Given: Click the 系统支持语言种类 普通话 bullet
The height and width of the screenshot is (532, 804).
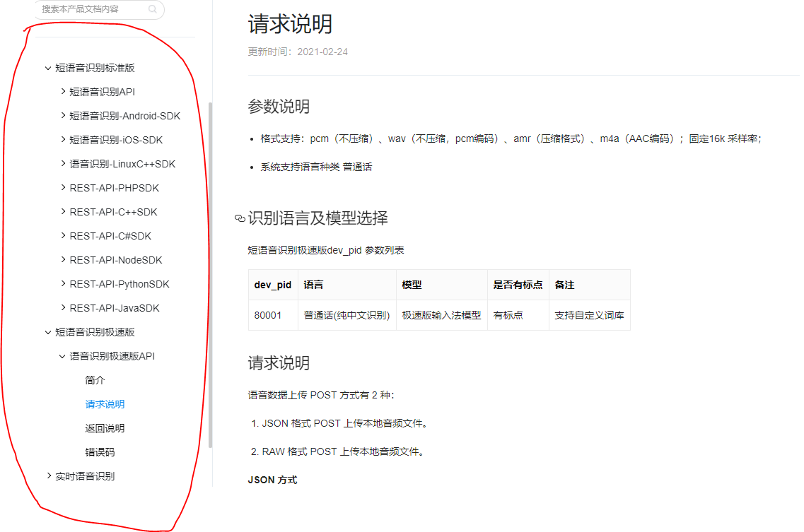Looking at the screenshot, I should pyautogui.click(x=316, y=167).
